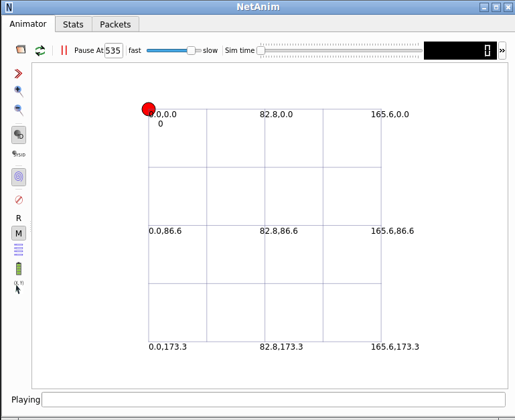Click the X,Y mouse position icon

(19, 287)
